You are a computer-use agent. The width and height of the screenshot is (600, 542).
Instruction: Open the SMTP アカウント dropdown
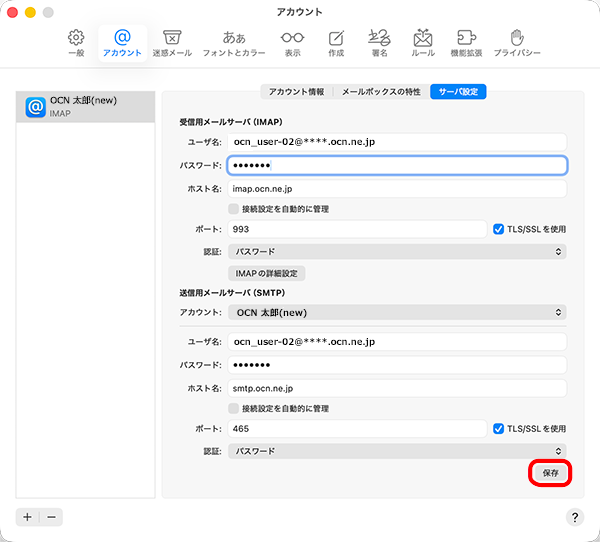(397, 313)
